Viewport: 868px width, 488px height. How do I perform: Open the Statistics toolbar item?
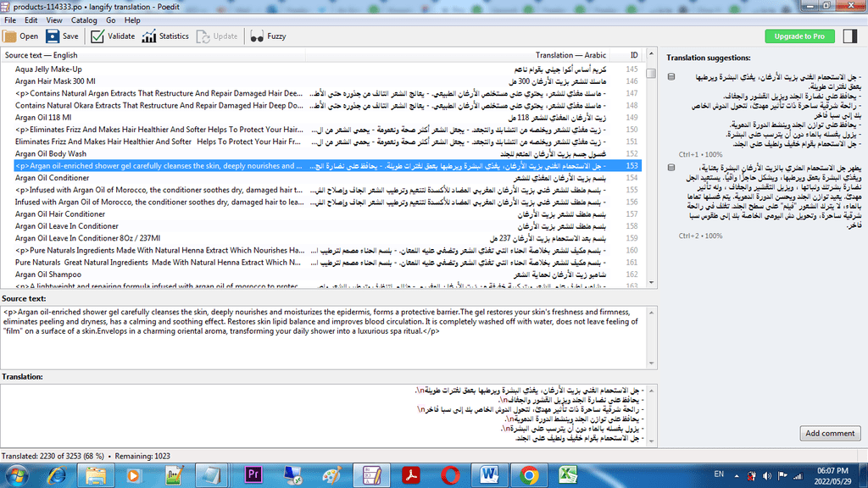(x=165, y=36)
